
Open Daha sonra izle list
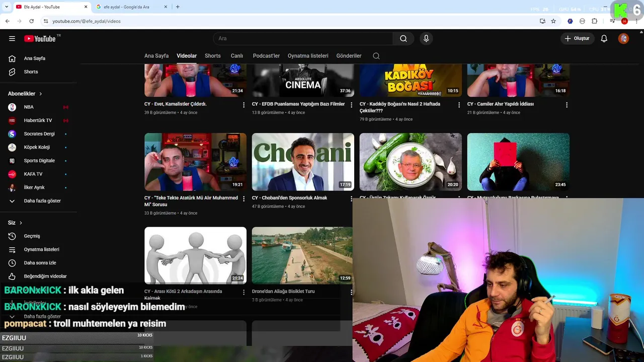tap(39, 263)
